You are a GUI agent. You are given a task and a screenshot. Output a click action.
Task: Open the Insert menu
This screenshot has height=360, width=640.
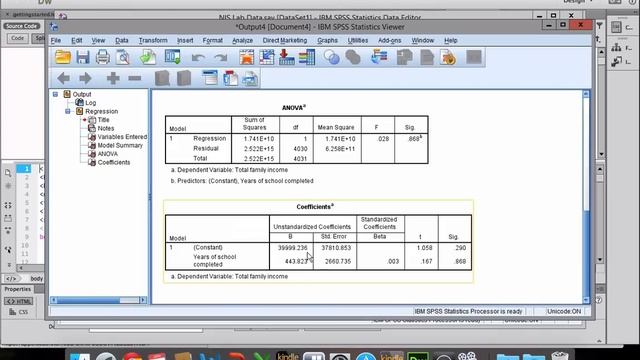(185, 40)
